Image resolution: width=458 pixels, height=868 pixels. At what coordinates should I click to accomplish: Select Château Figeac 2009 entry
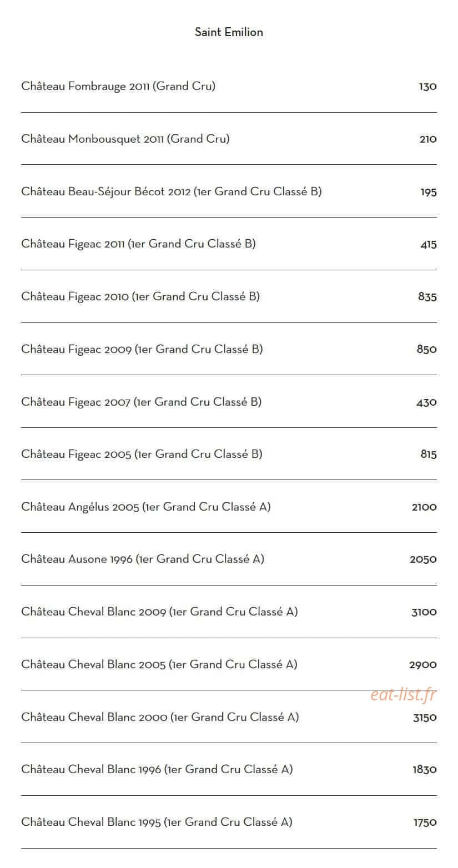[229, 349]
